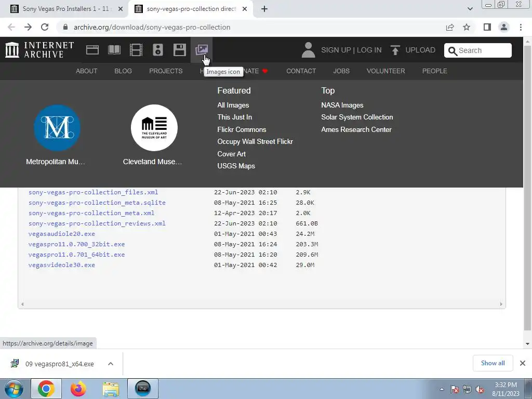Close the downloads bar
Screen dimensions: 532x399
523,363
